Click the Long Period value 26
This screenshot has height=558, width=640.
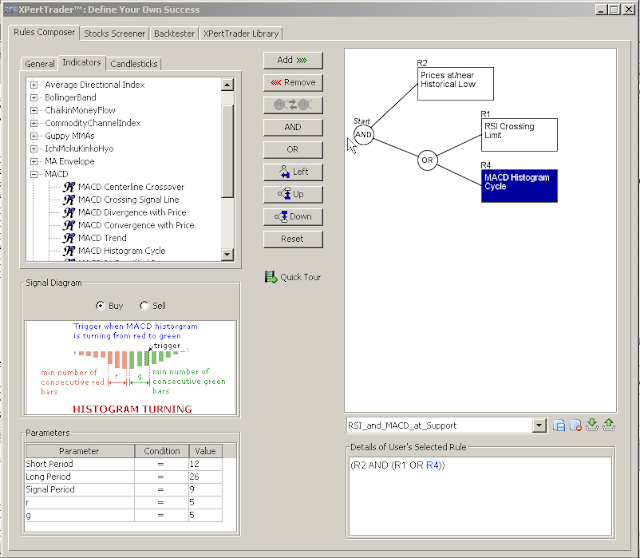(x=205, y=476)
